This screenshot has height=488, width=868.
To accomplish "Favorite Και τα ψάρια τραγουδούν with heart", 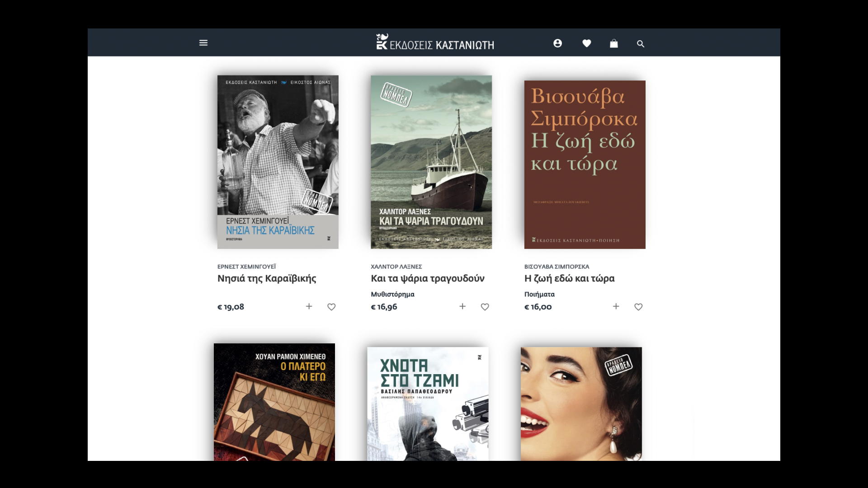I will 485,307.
